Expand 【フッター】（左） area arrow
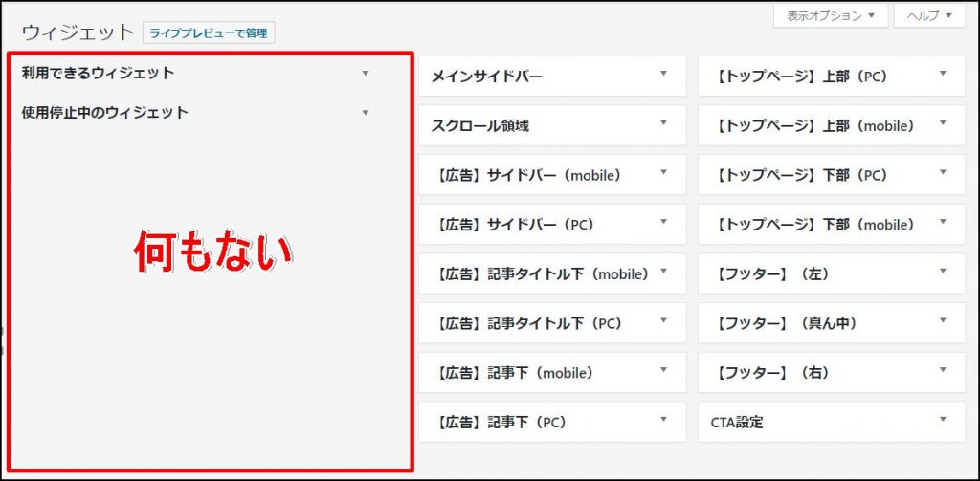980x481 pixels. coord(943,272)
